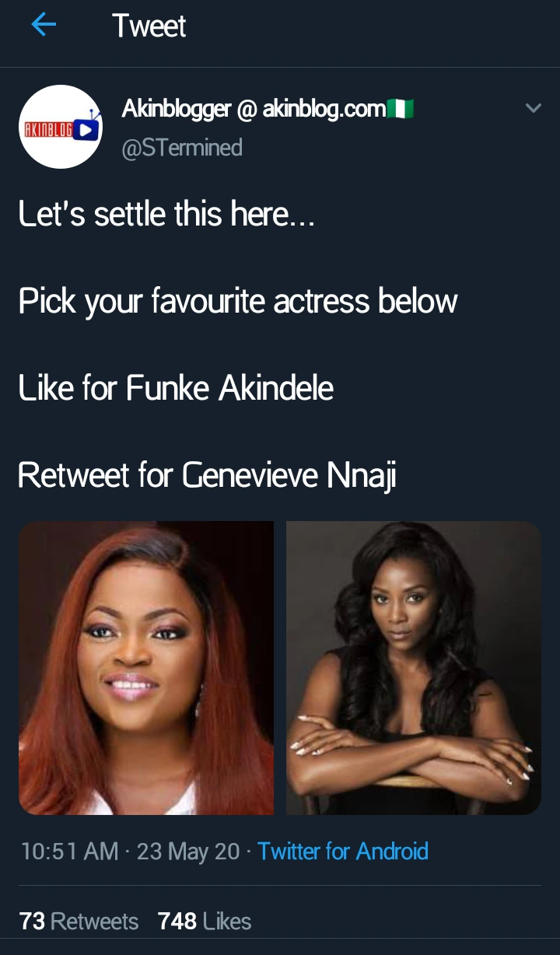Image resolution: width=560 pixels, height=955 pixels.
Task: Tap the "Retweet for Genevieve Nnaji" line
Action: coord(207,474)
